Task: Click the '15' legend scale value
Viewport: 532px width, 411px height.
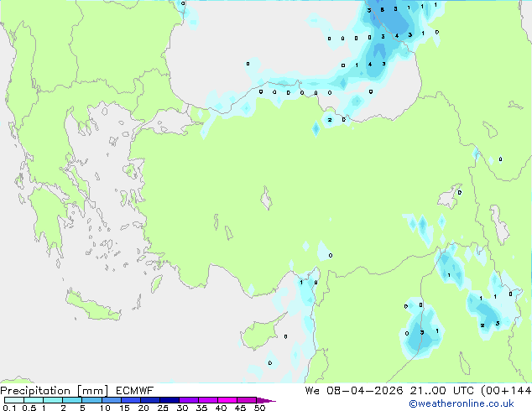Action: tap(124, 408)
